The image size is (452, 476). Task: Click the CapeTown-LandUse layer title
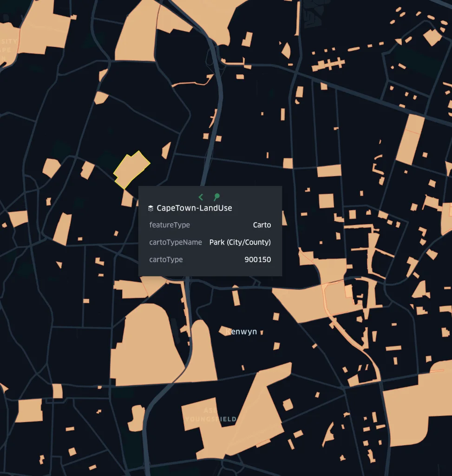(x=195, y=208)
